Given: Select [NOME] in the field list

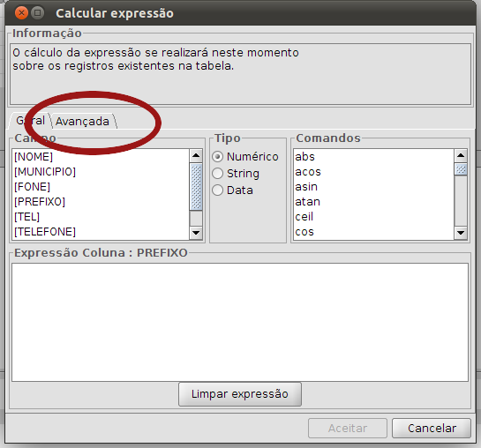Looking at the screenshot, I should tap(101, 157).
